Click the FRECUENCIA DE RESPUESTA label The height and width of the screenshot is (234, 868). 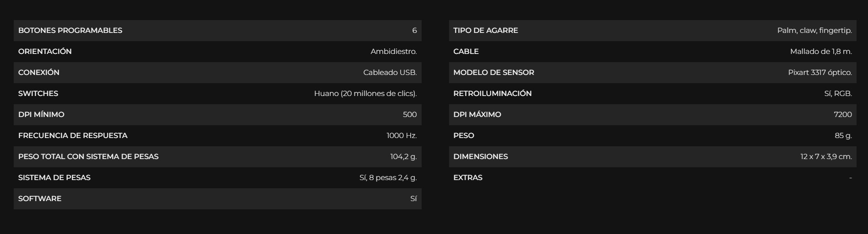[73, 136]
